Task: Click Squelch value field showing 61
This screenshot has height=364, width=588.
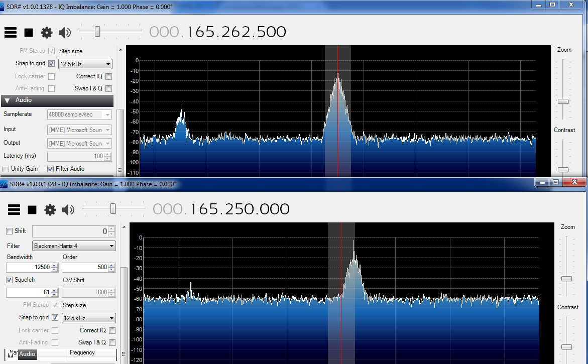Action: [x=29, y=292]
